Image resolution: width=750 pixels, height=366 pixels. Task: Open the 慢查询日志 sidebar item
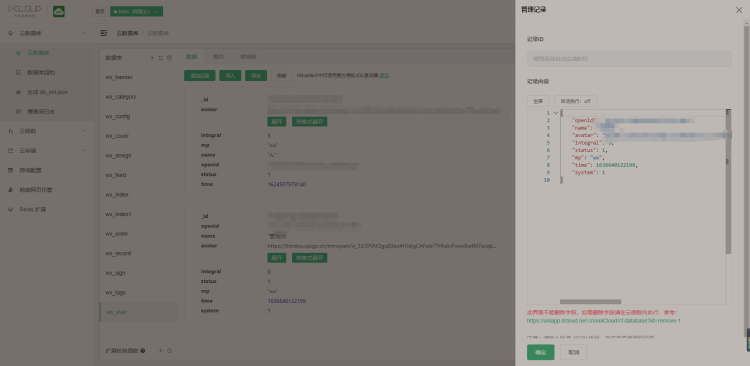(47, 111)
